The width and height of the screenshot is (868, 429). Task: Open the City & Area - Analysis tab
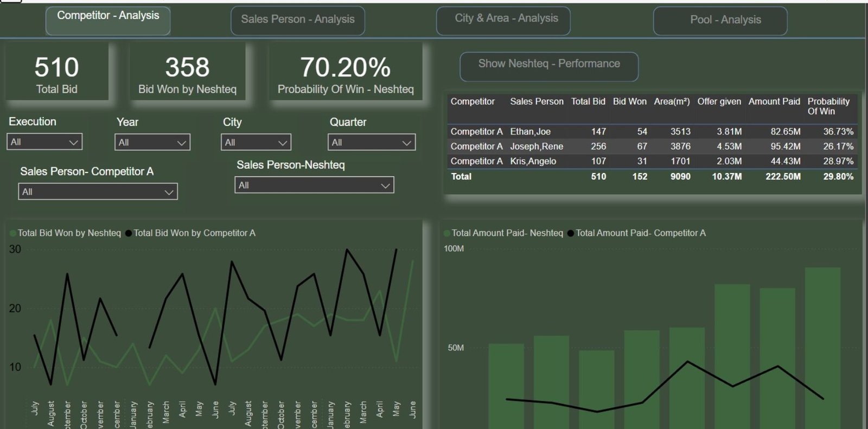[503, 21]
